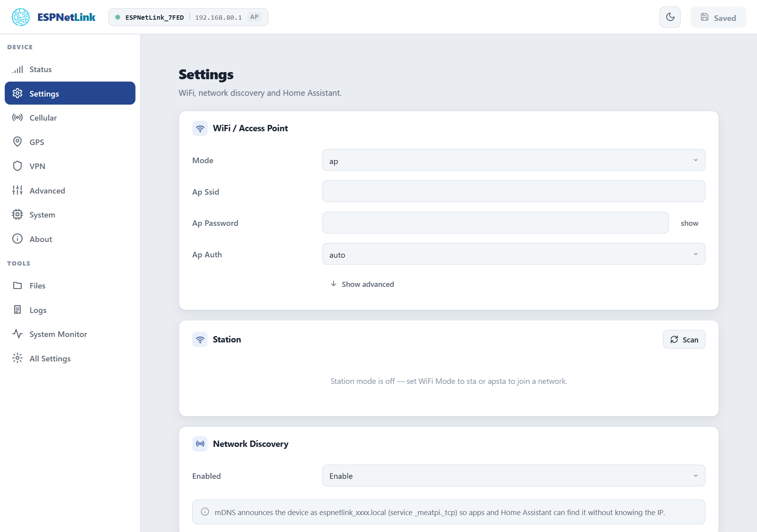Viewport: 757px width, 532px height.
Task: Open the Logs page label
Action: pos(38,310)
